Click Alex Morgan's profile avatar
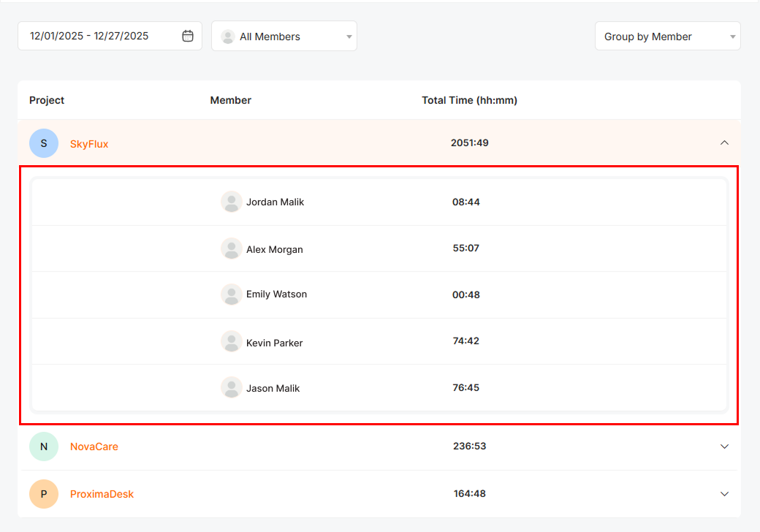The image size is (760, 532). 232,248
